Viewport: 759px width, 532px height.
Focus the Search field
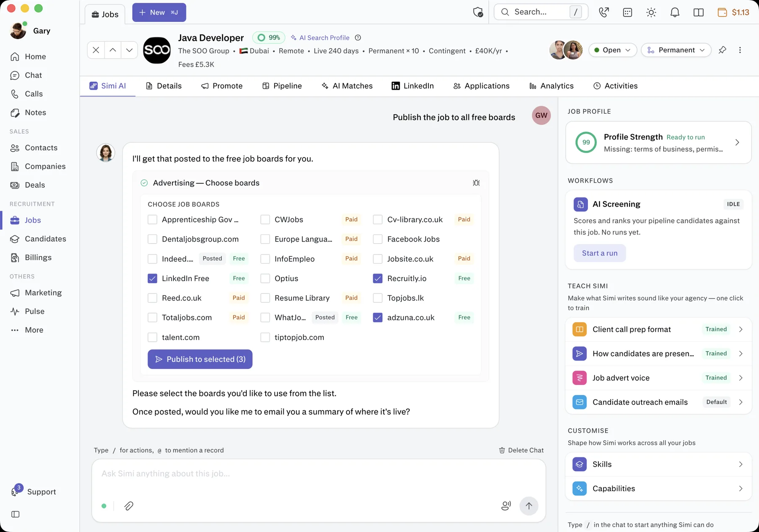pos(541,12)
